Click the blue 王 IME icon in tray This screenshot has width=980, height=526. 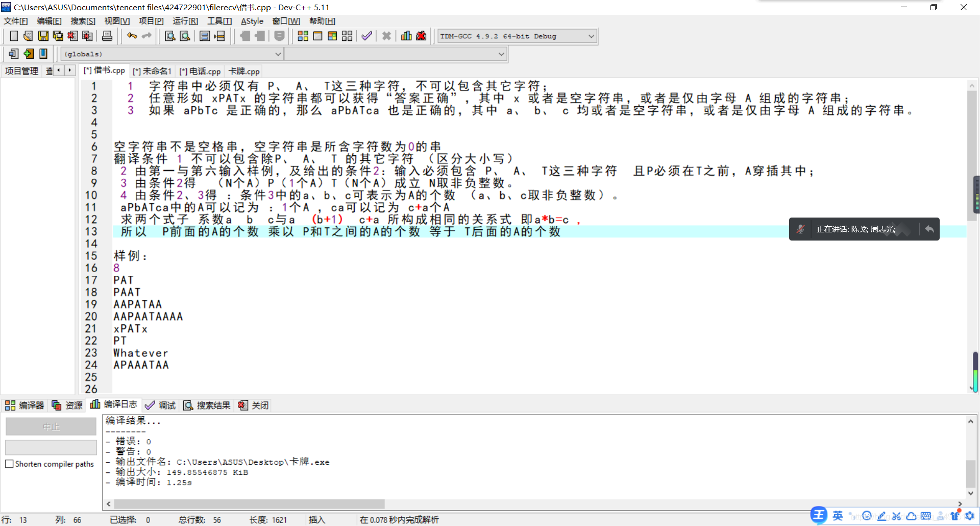click(x=819, y=515)
